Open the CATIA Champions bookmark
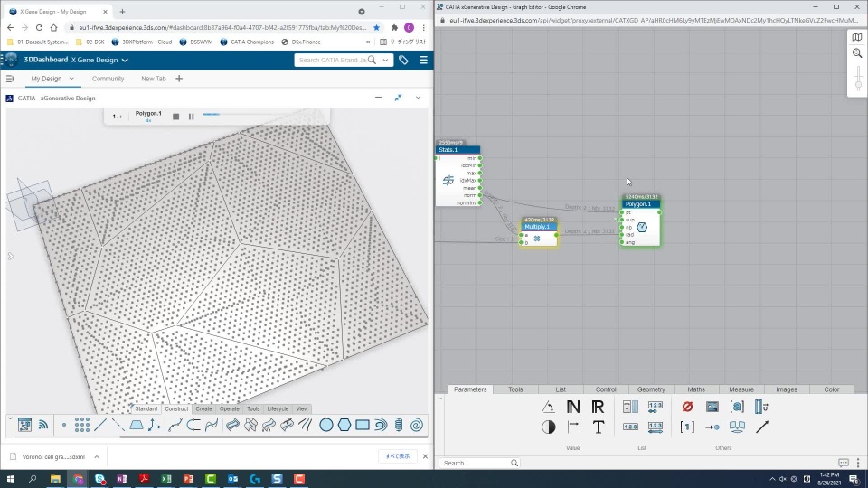The image size is (868, 488). tap(246, 42)
